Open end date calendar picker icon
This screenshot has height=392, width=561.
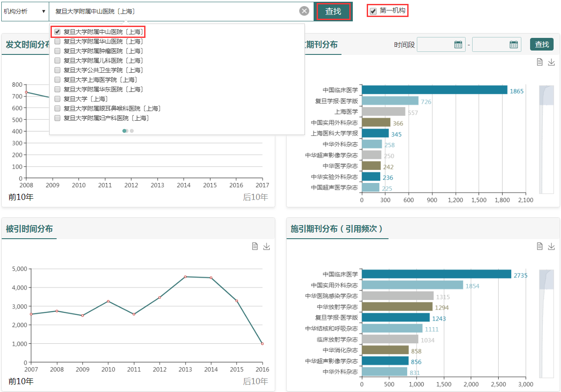click(x=514, y=44)
